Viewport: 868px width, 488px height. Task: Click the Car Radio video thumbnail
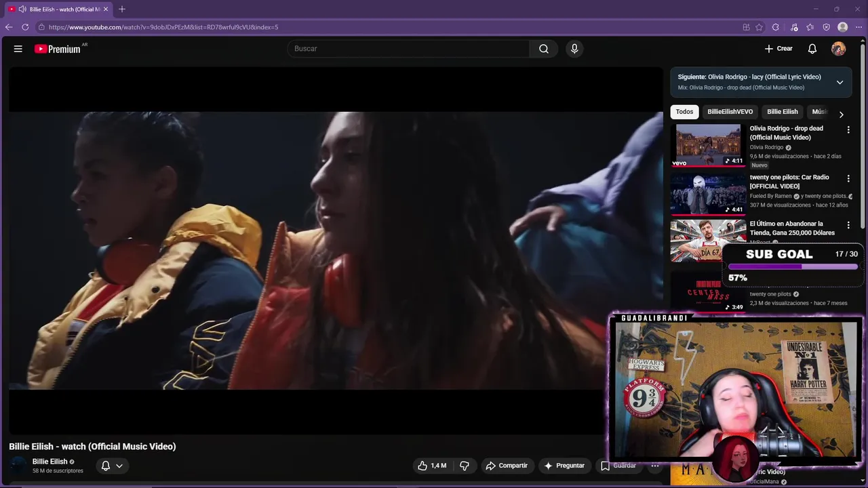tap(708, 194)
